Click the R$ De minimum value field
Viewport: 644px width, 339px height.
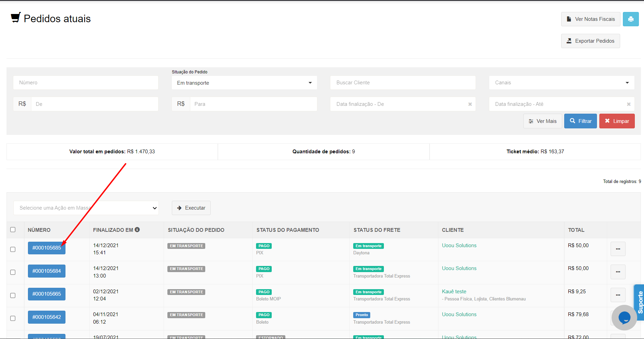[x=94, y=104]
